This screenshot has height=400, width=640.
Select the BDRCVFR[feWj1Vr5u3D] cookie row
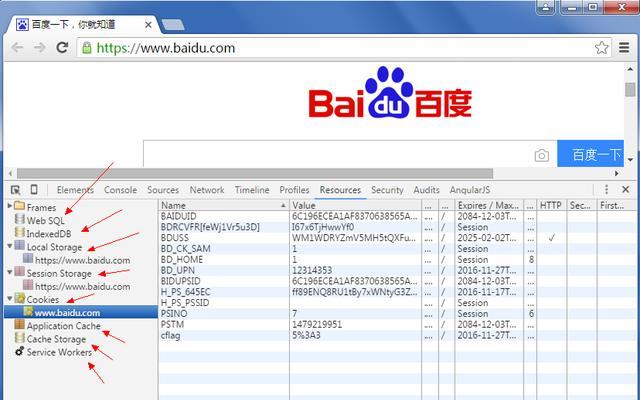tap(397, 227)
